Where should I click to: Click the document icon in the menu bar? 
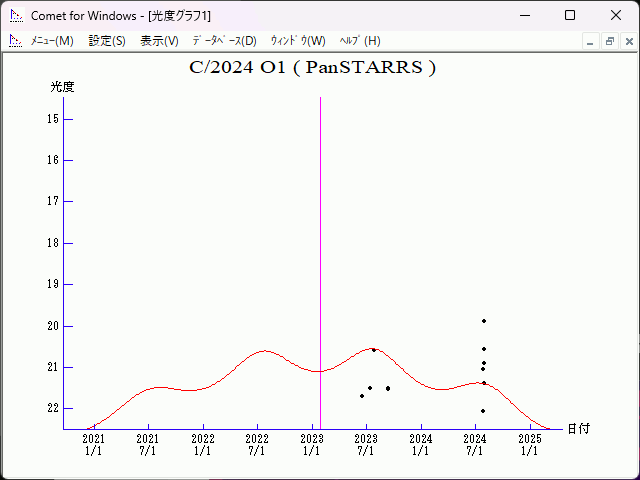pos(15,41)
